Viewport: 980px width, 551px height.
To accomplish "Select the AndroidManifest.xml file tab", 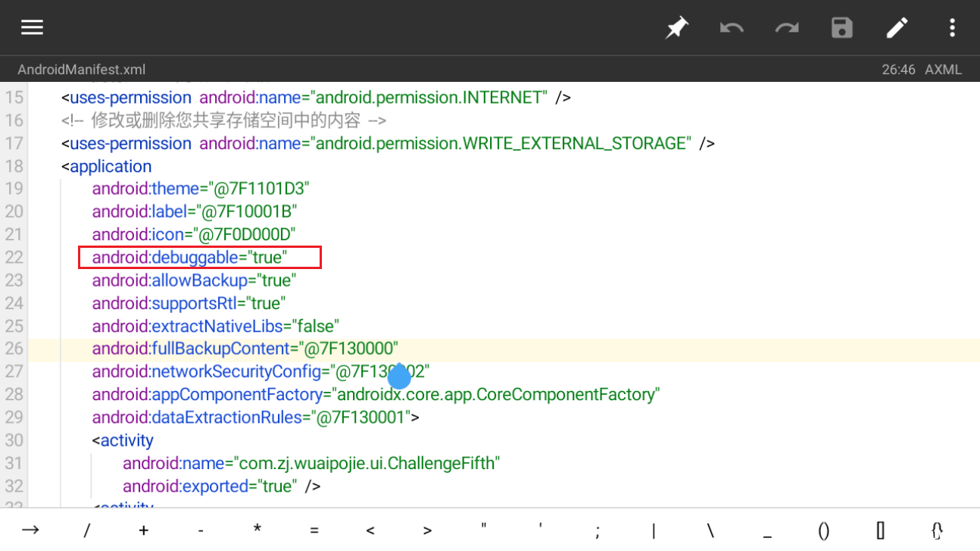I will 82,70.
